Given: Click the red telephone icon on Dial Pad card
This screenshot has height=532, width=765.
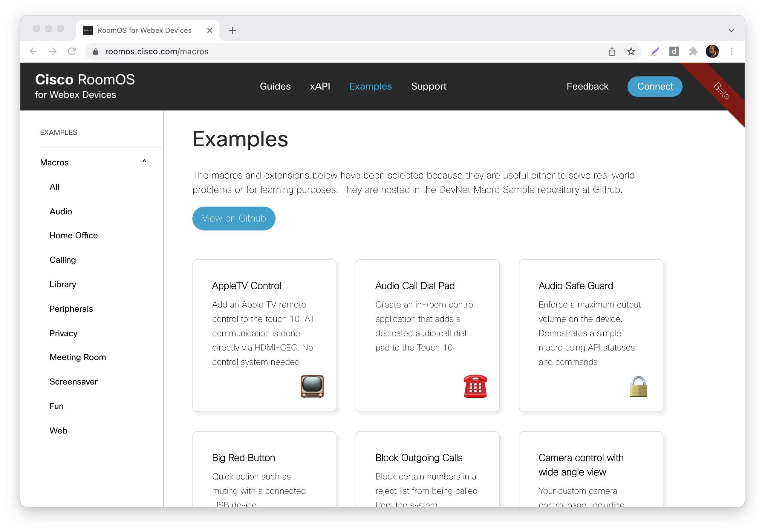Looking at the screenshot, I should coord(475,386).
